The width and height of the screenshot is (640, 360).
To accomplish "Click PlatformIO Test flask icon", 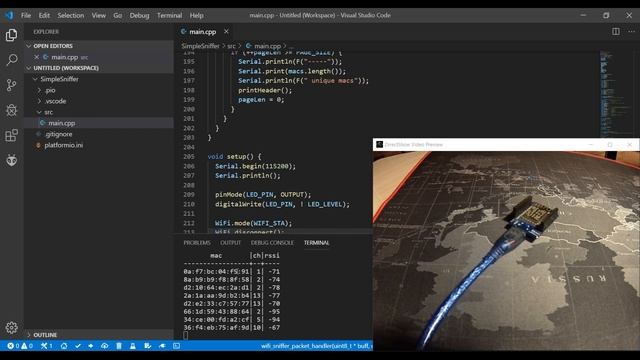I will pos(133,346).
